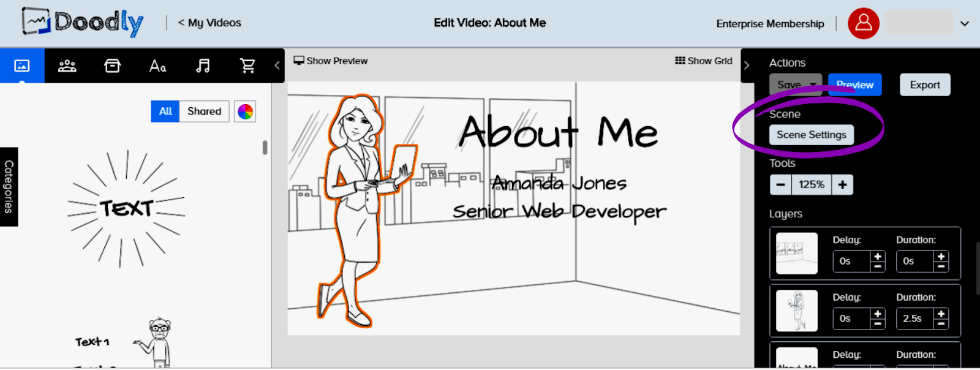Select the Text 1 old man asset
The height and width of the screenshot is (370, 980).
point(123,342)
